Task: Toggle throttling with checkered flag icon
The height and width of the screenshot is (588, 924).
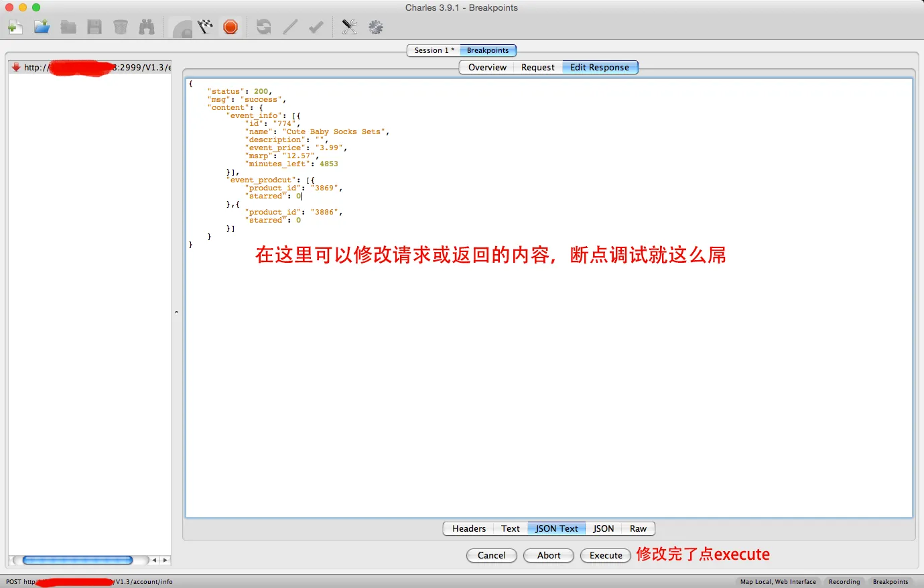Action: click(x=205, y=27)
